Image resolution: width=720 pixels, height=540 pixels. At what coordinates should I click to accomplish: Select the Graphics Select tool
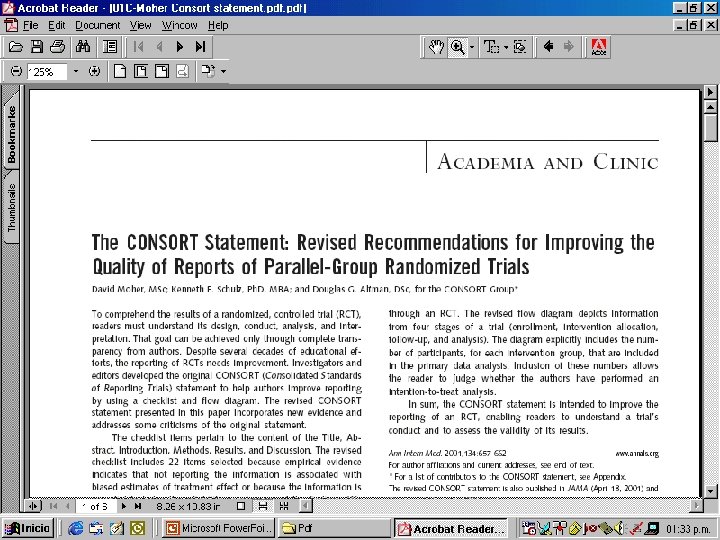(520, 47)
